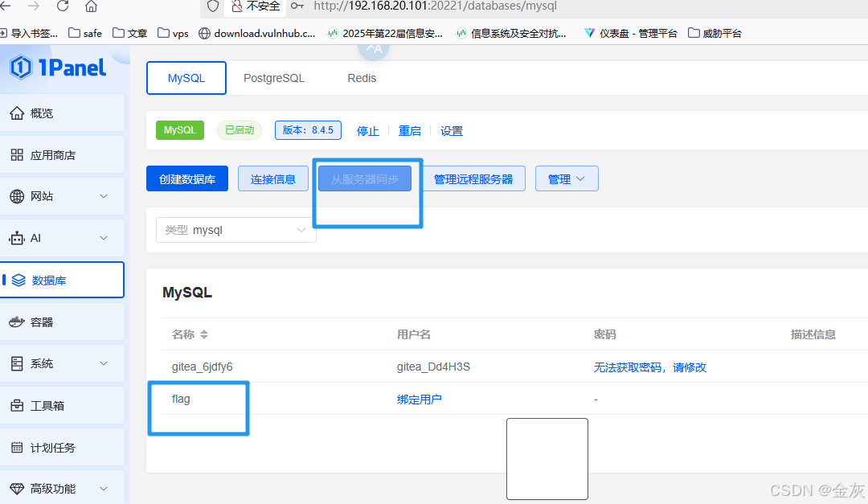Open 概览 overview in sidebar

[x=62, y=113]
